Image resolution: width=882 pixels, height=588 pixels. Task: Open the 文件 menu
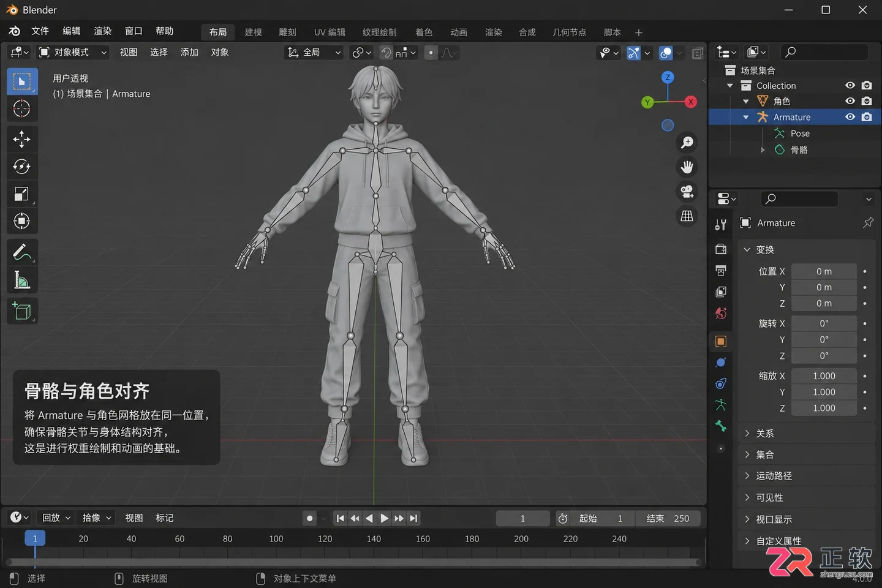pos(40,31)
